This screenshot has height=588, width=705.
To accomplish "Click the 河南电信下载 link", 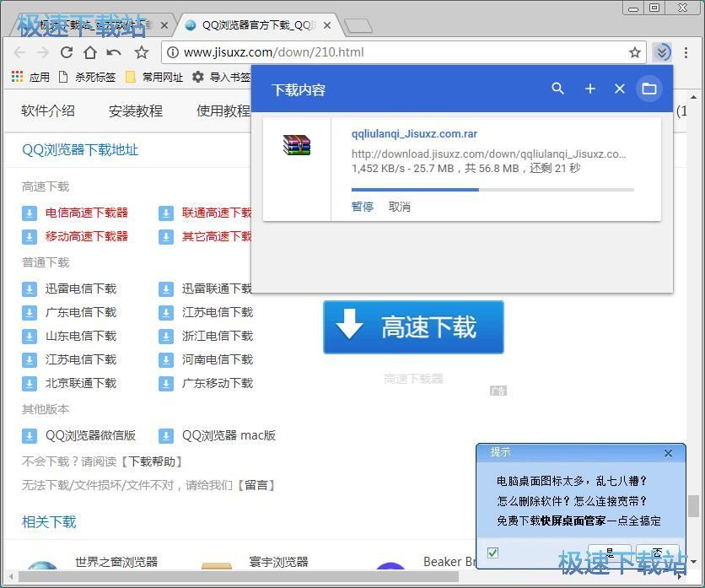I will pyautogui.click(x=218, y=360).
